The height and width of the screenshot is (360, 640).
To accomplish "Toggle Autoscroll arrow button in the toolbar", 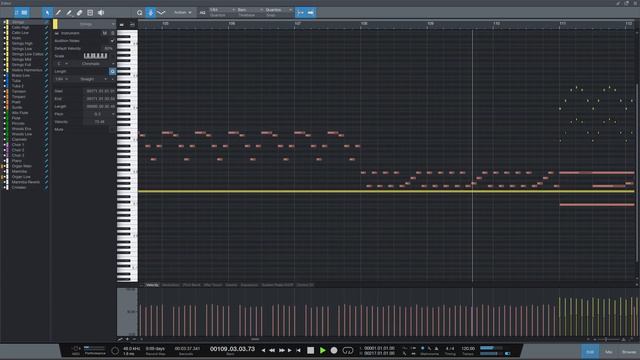I will pos(311,13).
